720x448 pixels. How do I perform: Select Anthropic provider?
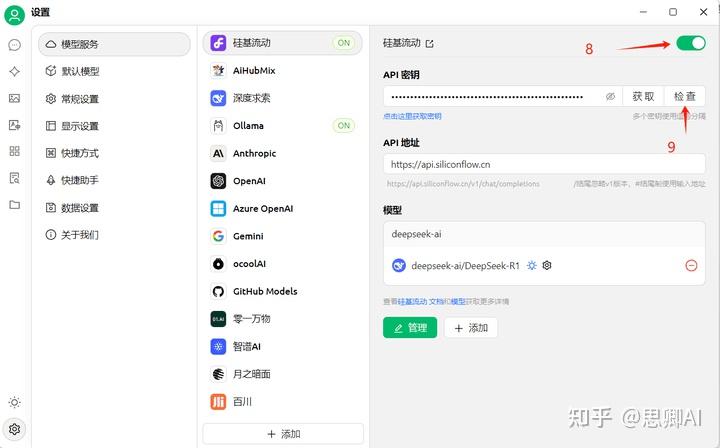282,153
